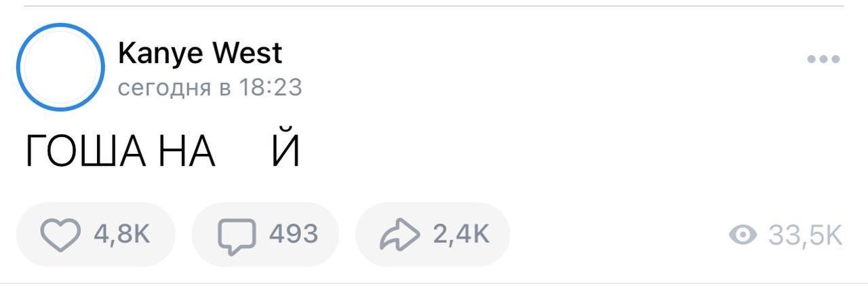Click the 493 comments count

[294, 235]
